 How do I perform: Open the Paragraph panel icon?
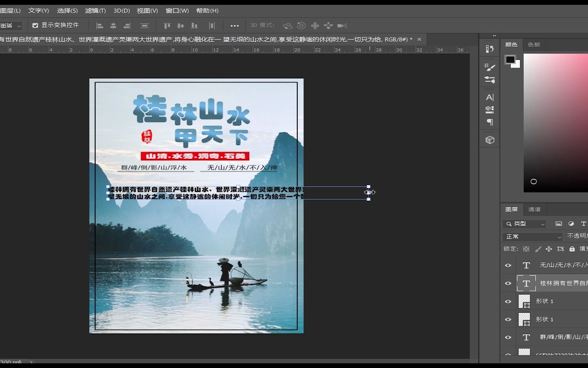pos(489,122)
